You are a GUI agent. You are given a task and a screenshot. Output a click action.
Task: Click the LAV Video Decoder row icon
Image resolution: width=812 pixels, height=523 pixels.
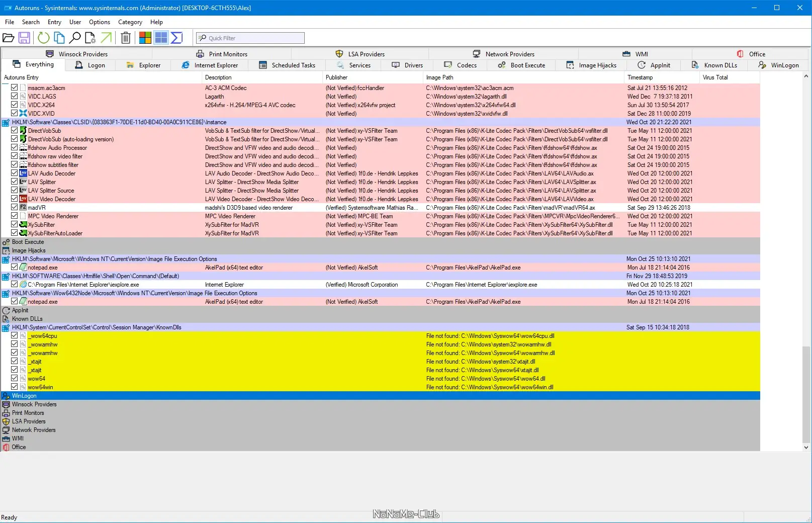[23, 199]
